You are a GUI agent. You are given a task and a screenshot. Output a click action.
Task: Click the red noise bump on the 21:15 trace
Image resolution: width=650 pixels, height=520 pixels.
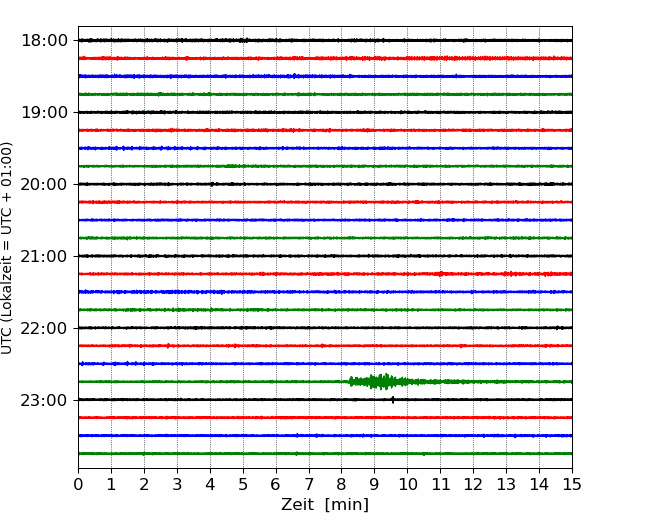tap(440, 274)
